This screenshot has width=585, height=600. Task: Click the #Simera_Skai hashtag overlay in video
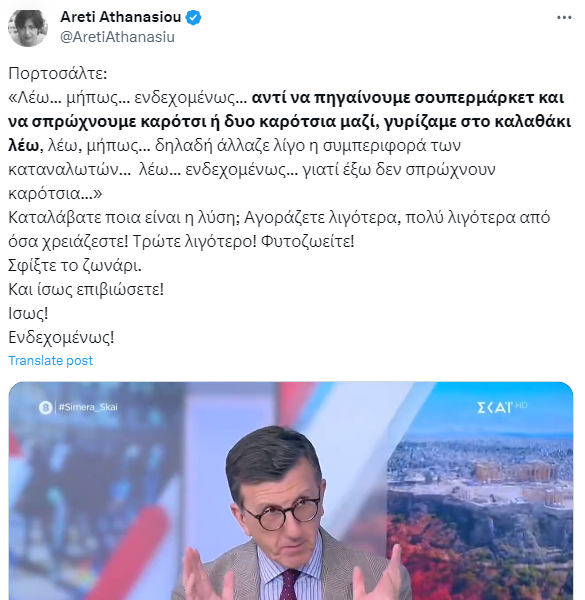(x=88, y=407)
